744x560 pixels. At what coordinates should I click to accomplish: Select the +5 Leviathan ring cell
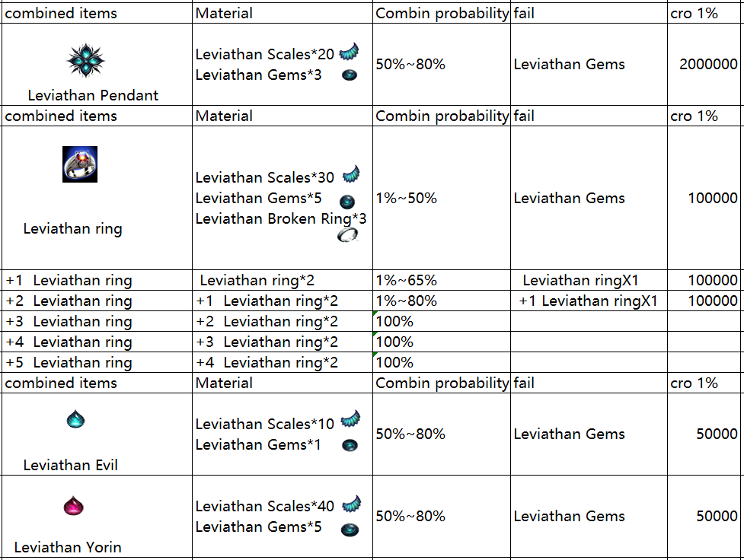pos(69,362)
